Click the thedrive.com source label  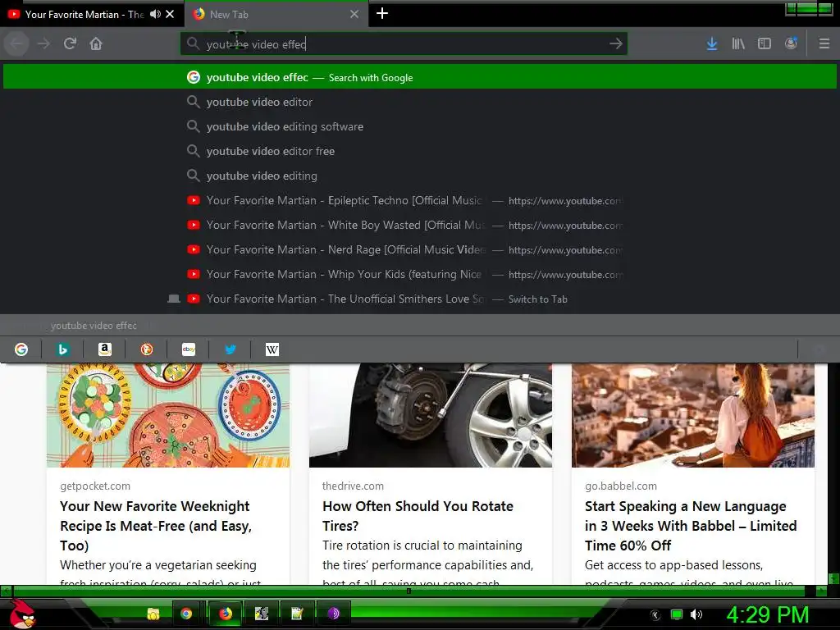tap(353, 486)
